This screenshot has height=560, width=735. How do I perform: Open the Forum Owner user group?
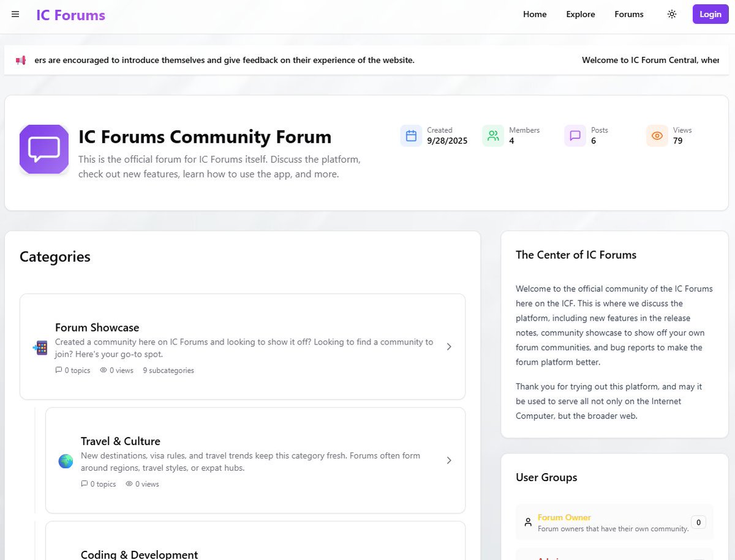tap(564, 517)
